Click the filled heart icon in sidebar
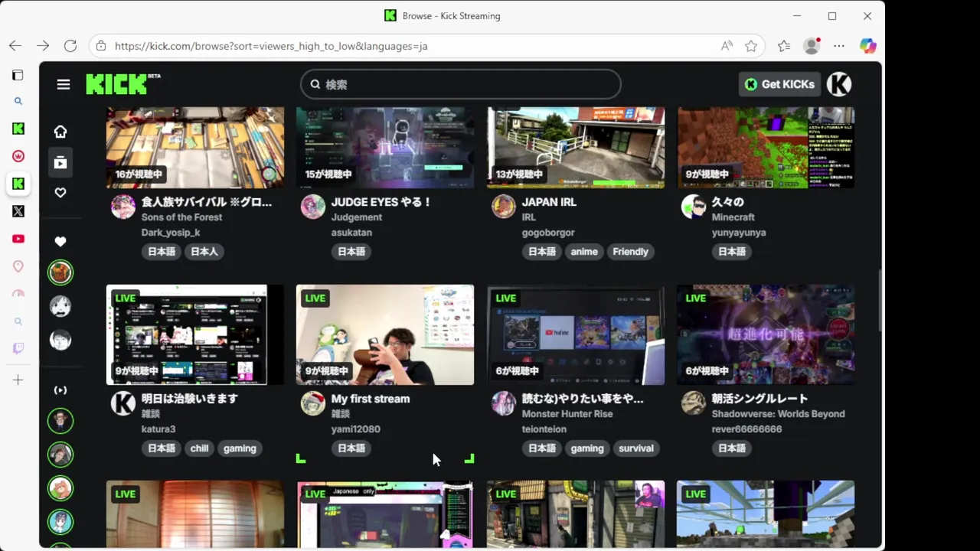 [x=60, y=242]
